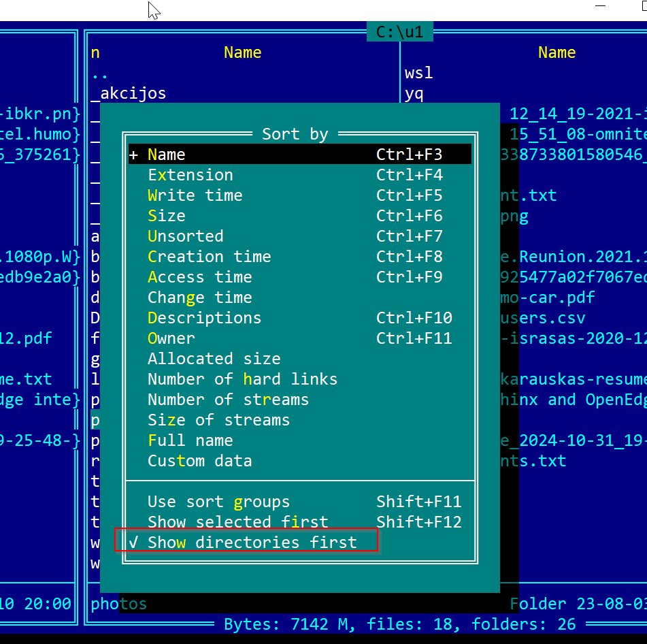The image size is (647, 644).
Task: Enable Show selected first
Action: pos(237,522)
